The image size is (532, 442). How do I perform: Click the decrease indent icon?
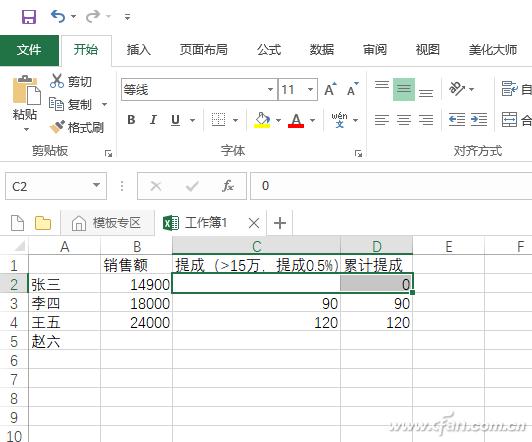tap(457, 120)
